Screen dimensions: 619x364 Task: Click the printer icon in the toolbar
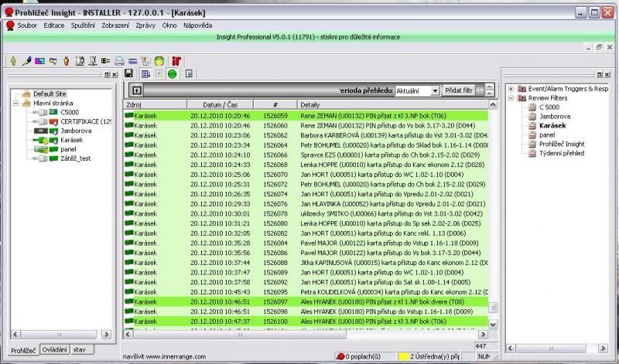click(120, 60)
